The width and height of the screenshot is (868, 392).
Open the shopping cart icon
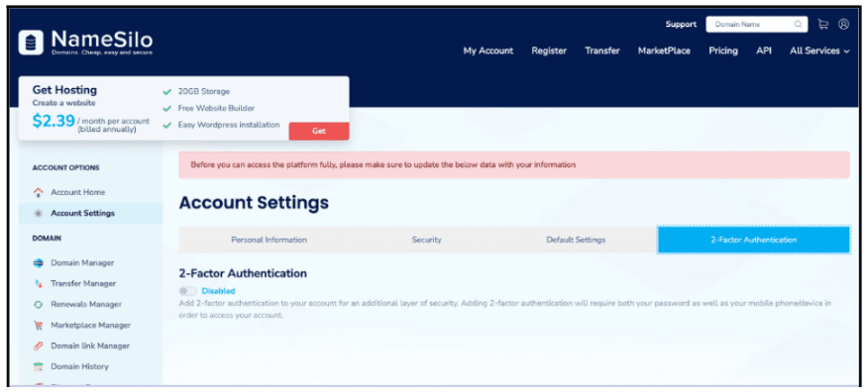[x=823, y=25]
